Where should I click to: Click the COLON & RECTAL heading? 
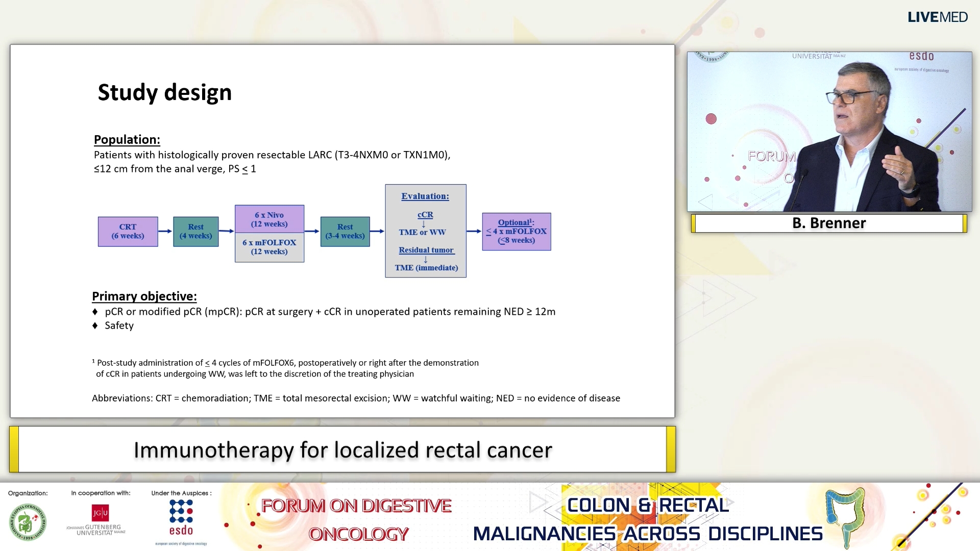[x=648, y=505]
